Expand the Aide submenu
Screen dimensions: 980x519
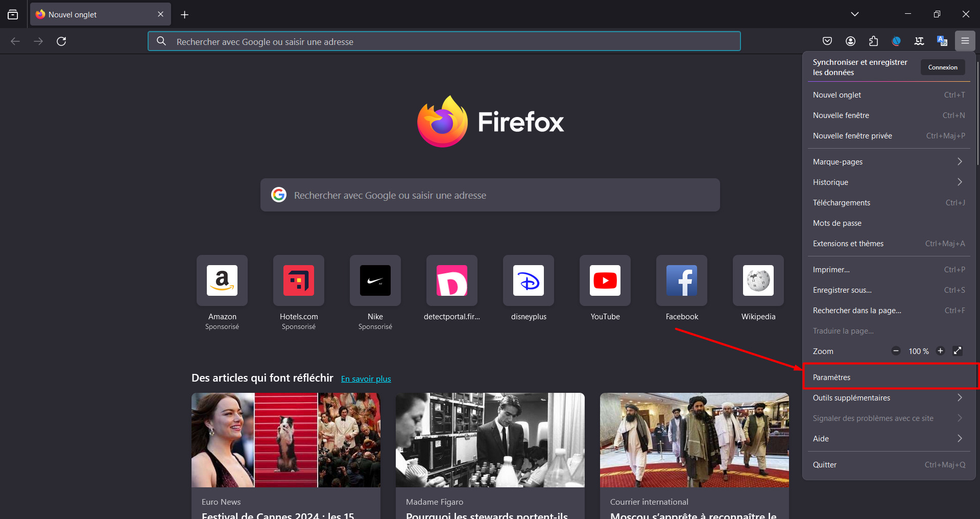889,439
